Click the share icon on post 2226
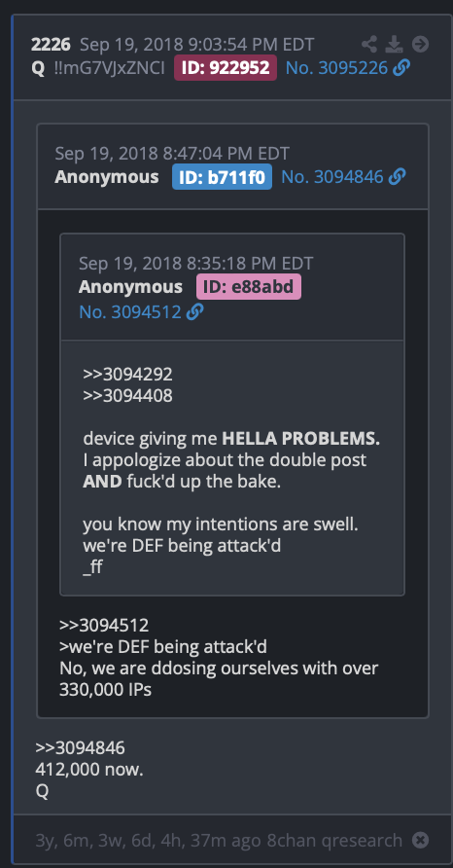Viewport: 453px width, 868px height. click(369, 45)
